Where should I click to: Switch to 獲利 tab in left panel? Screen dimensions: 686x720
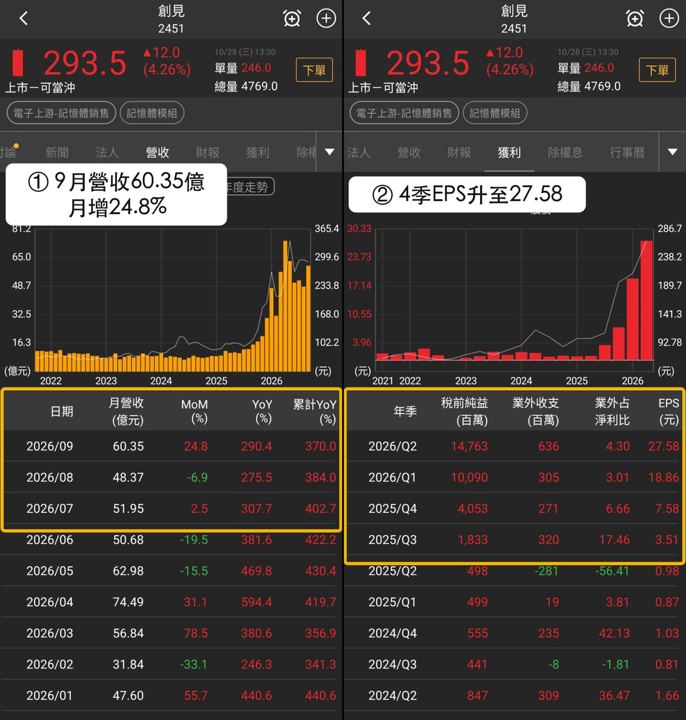tap(258, 152)
